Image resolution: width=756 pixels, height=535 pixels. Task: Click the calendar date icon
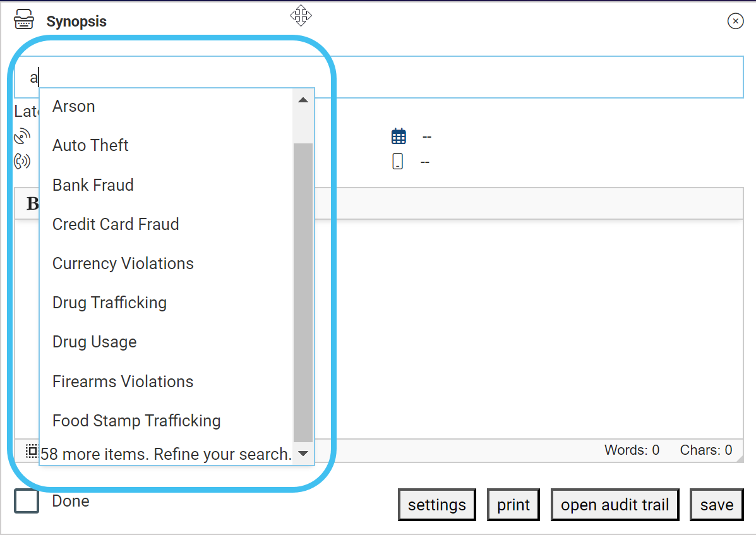click(x=399, y=136)
